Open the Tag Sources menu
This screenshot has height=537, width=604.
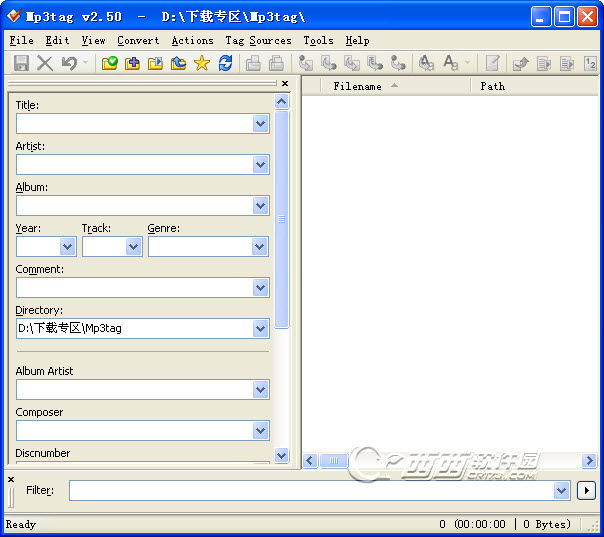(x=258, y=41)
